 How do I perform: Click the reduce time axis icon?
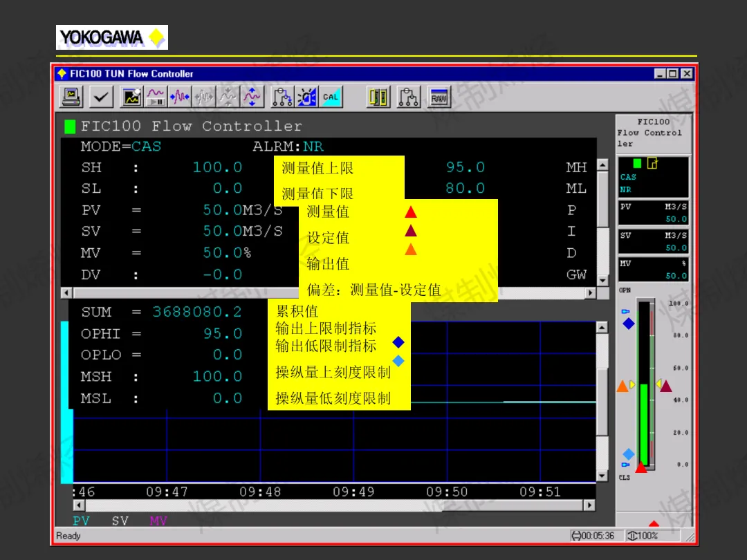click(x=180, y=97)
